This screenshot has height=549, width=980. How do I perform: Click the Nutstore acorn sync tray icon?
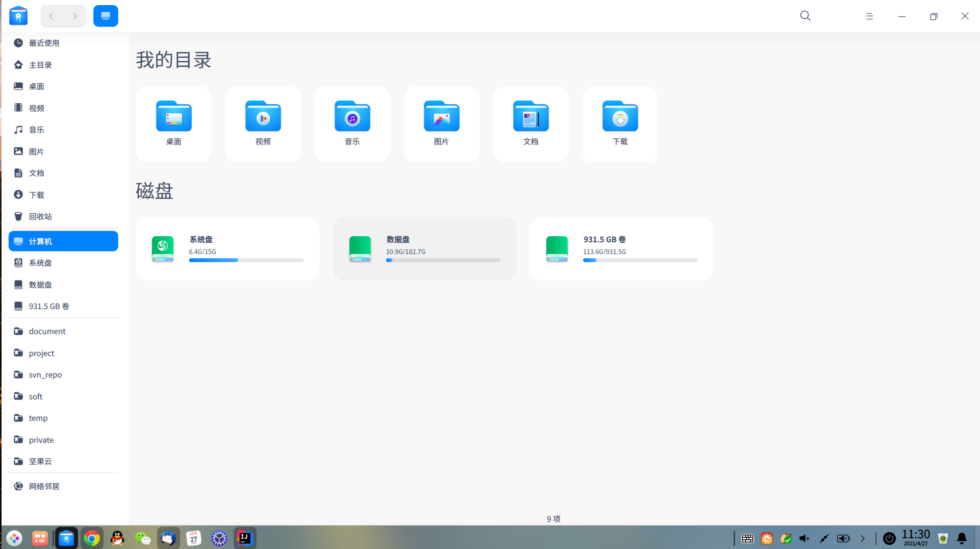786,538
